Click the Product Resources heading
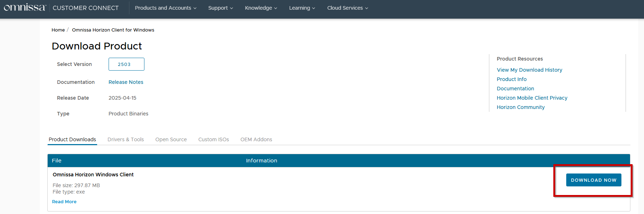 [520, 59]
